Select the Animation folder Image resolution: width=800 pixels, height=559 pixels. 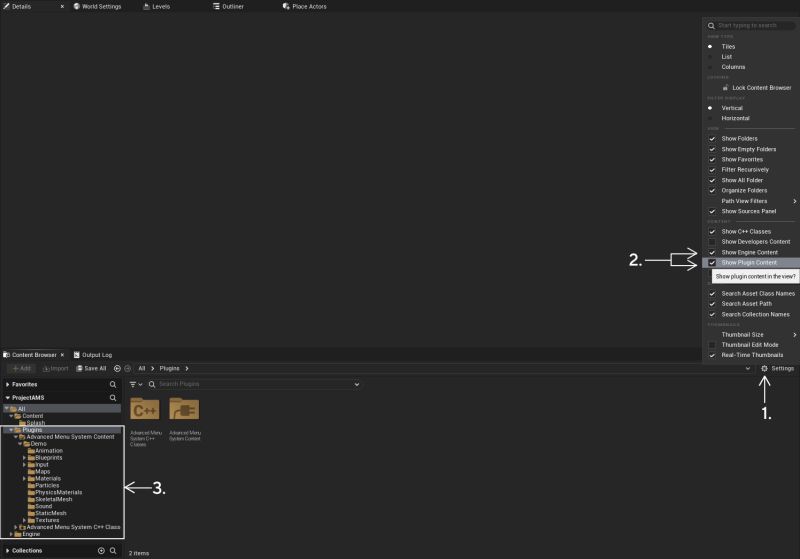point(48,450)
